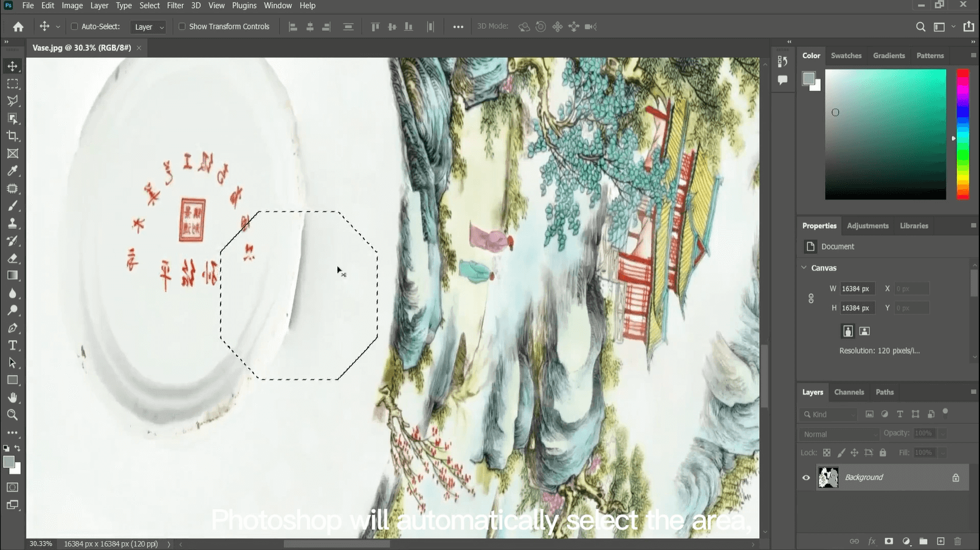Image resolution: width=980 pixels, height=550 pixels.
Task: Click the hue spectrum slider
Action: (963, 134)
